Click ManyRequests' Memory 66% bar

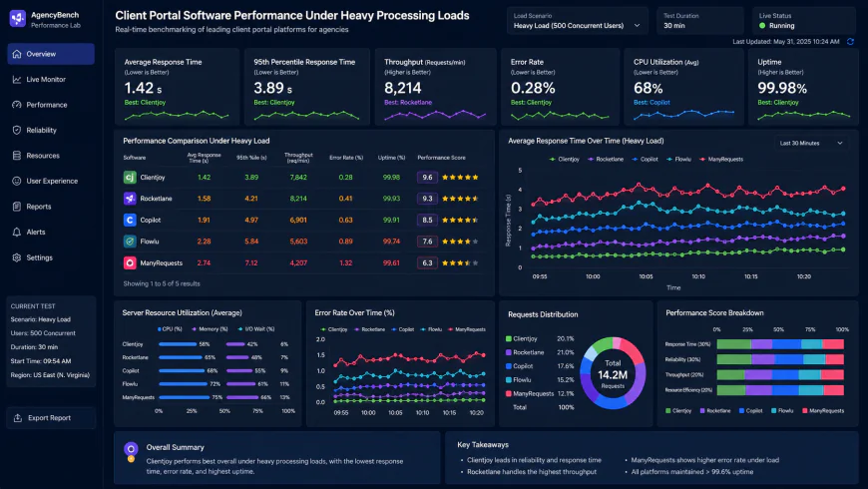coord(241,397)
